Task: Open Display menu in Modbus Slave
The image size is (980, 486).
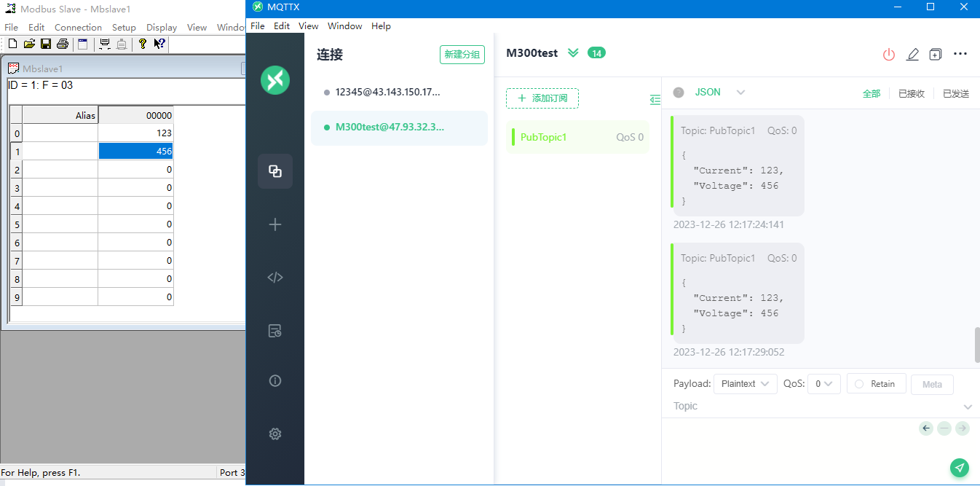Action: click(x=162, y=27)
